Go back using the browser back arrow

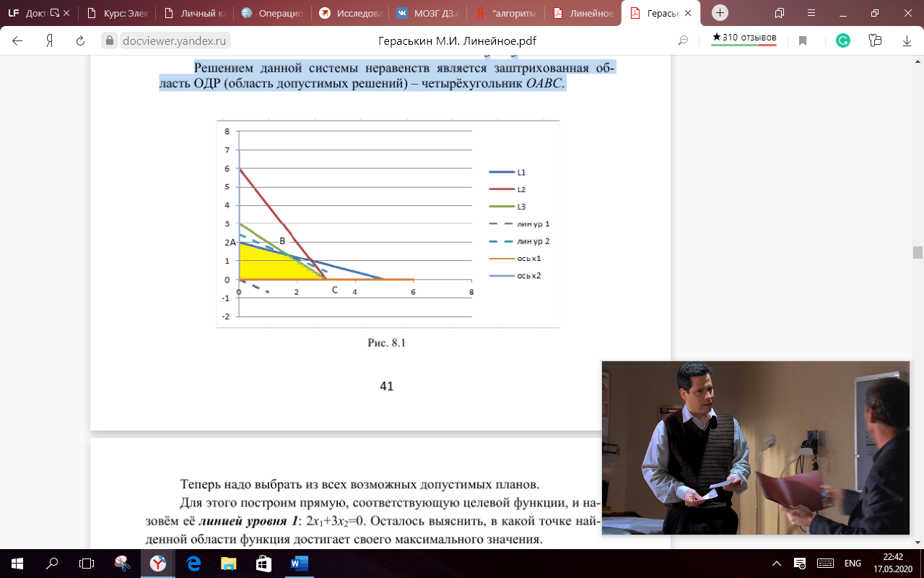pos(17,40)
